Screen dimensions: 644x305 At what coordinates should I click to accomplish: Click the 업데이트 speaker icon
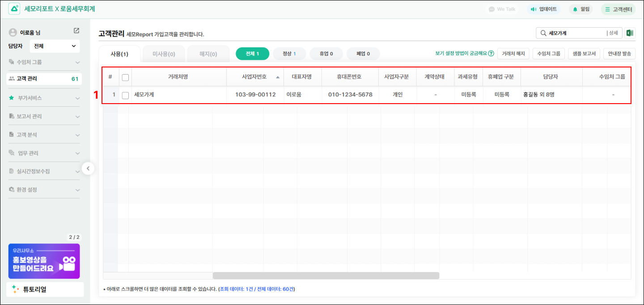click(533, 9)
